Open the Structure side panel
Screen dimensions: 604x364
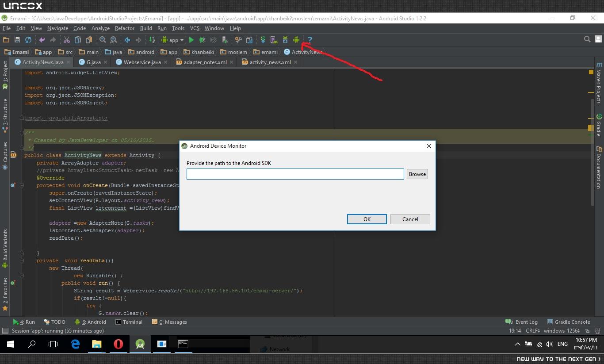click(5, 115)
